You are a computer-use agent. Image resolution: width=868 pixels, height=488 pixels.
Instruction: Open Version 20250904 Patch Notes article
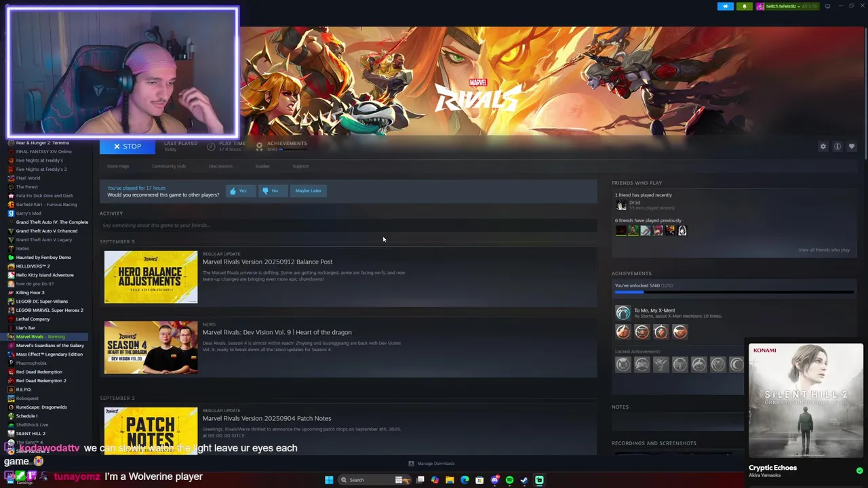267,418
